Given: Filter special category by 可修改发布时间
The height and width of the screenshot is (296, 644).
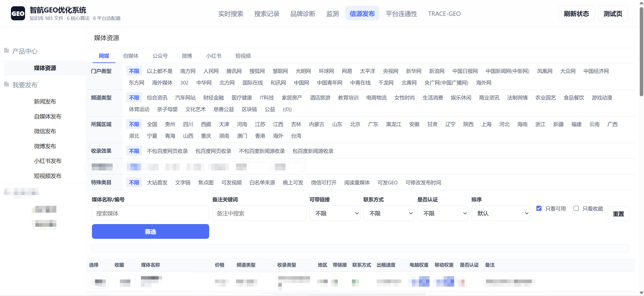Looking at the screenshot, I should 423,183.
